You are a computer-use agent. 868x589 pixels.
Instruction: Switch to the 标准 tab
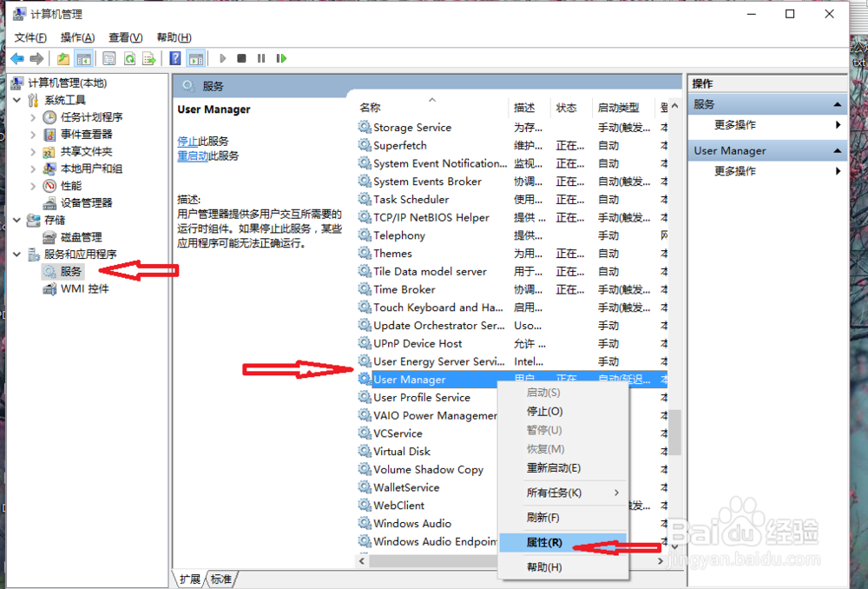point(220,578)
